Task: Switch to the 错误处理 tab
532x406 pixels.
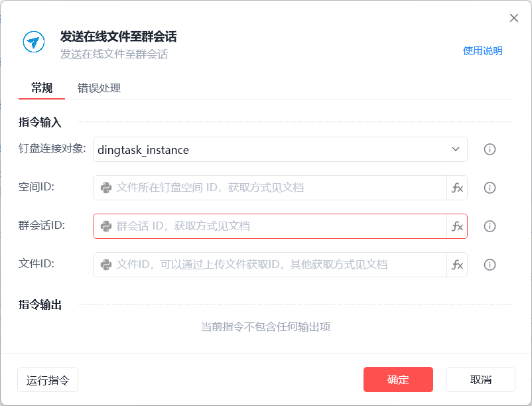Action: point(99,88)
